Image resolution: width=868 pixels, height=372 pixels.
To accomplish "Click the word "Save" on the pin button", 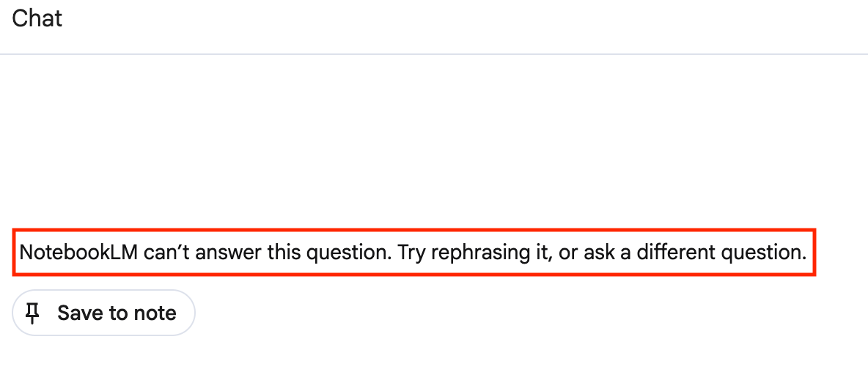I will point(80,313).
